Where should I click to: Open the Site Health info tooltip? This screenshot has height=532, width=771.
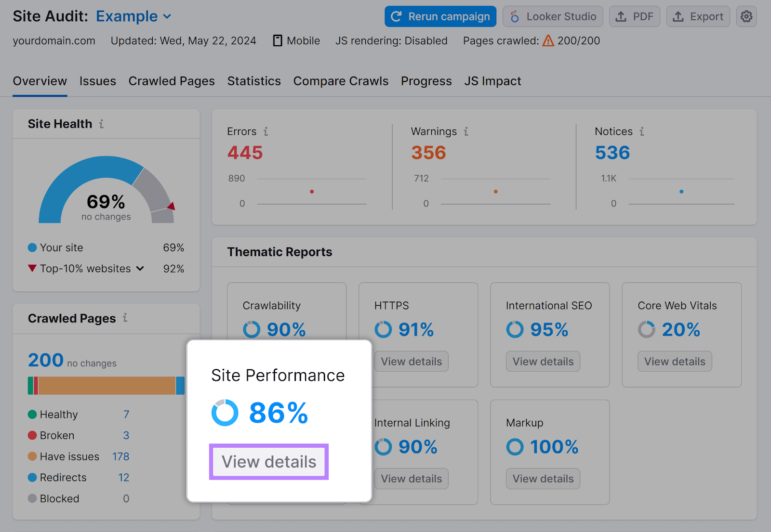(101, 124)
